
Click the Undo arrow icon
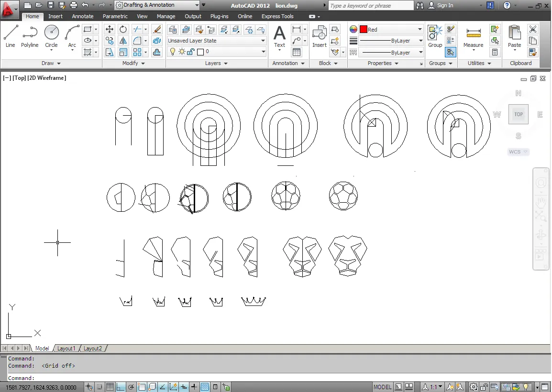point(85,5)
